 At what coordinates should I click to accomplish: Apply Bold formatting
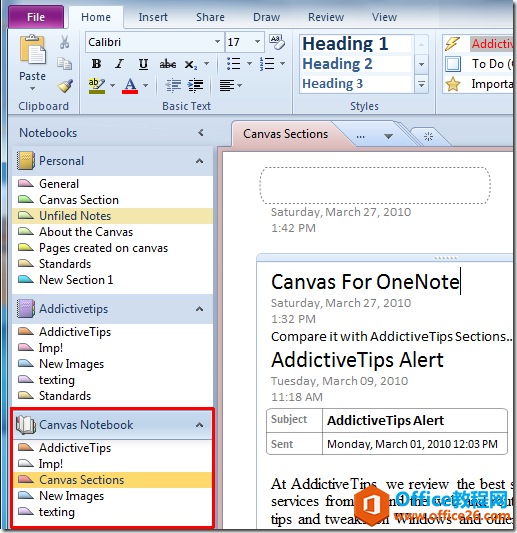click(x=97, y=64)
